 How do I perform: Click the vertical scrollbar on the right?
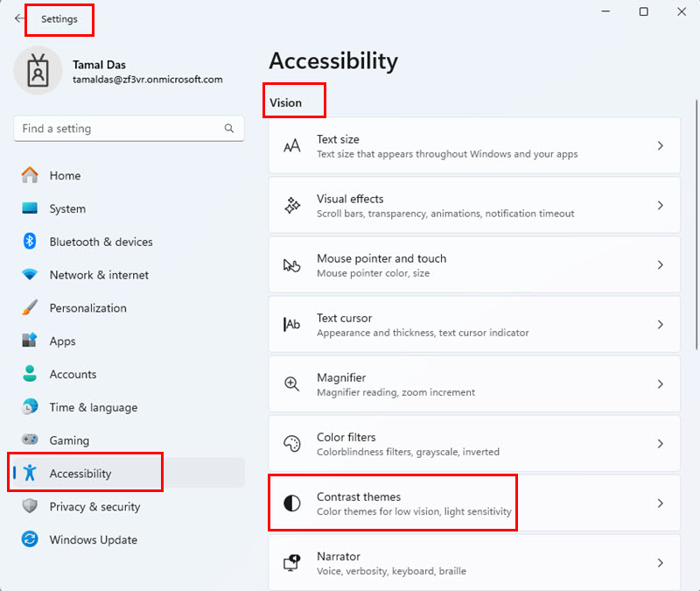696,224
